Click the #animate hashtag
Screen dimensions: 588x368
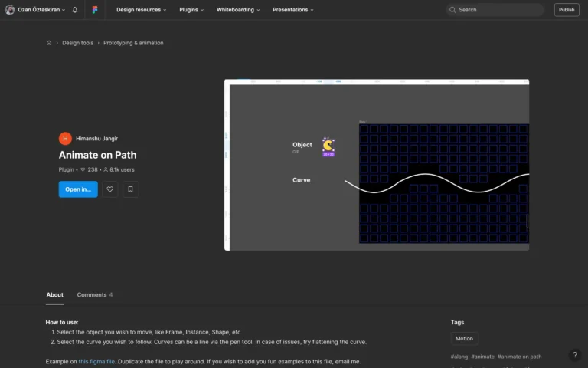click(x=482, y=356)
